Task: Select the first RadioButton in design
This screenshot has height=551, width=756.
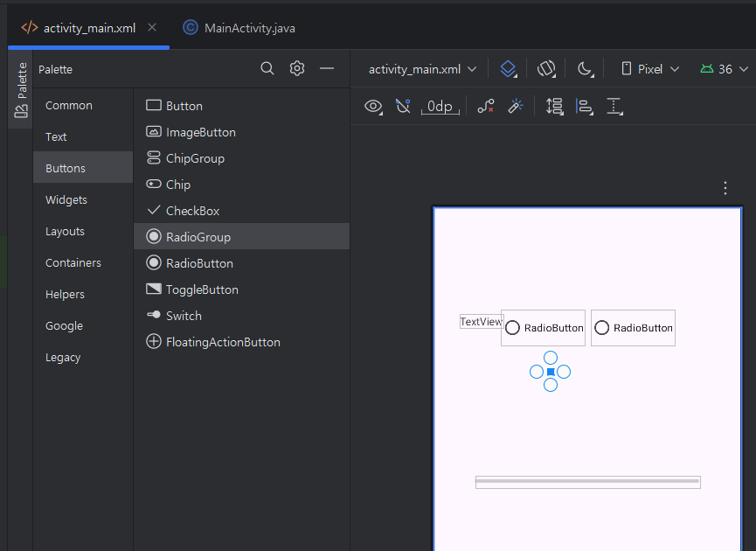Action: [543, 328]
